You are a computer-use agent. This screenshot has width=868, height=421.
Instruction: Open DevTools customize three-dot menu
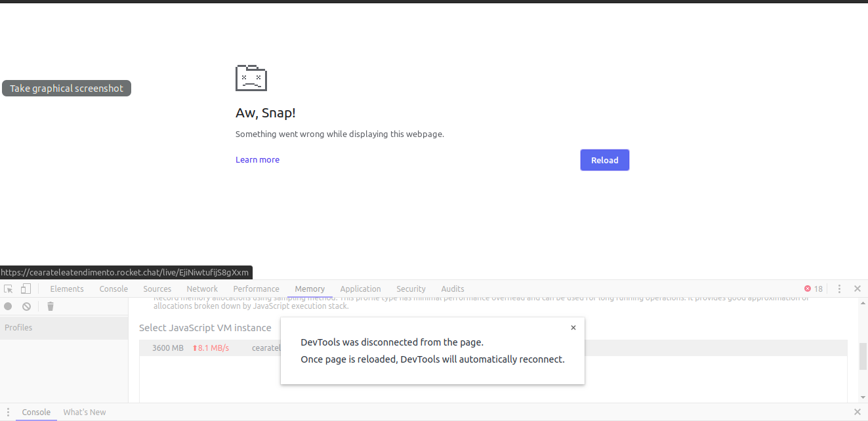point(839,289)
